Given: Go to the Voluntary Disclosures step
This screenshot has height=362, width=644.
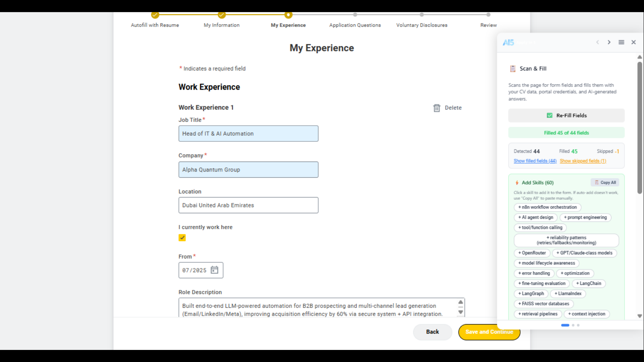Looking at the screenshot, I should (x=422, y=25).
